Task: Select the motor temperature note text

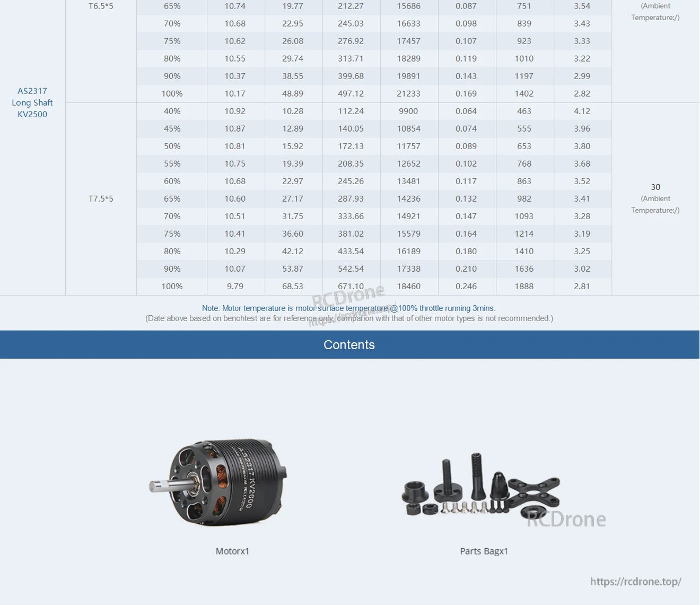Action: pos(349,308)
